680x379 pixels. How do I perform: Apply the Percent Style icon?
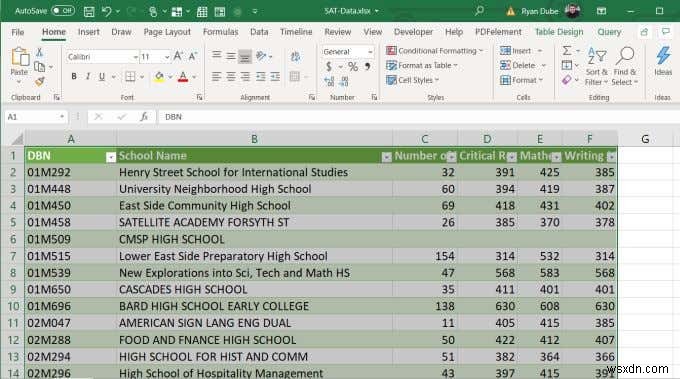(353, 66)
